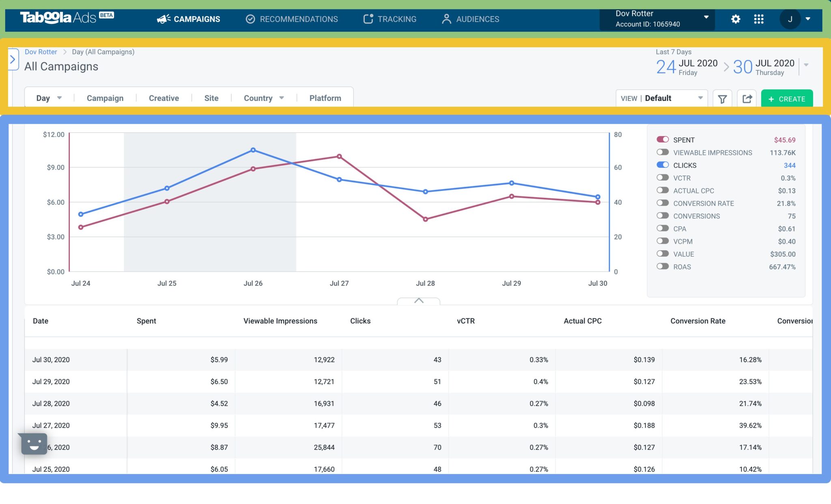The image size is (831, 504).
Task: Collapse the chart panel chevron
Action: point(419,300)
